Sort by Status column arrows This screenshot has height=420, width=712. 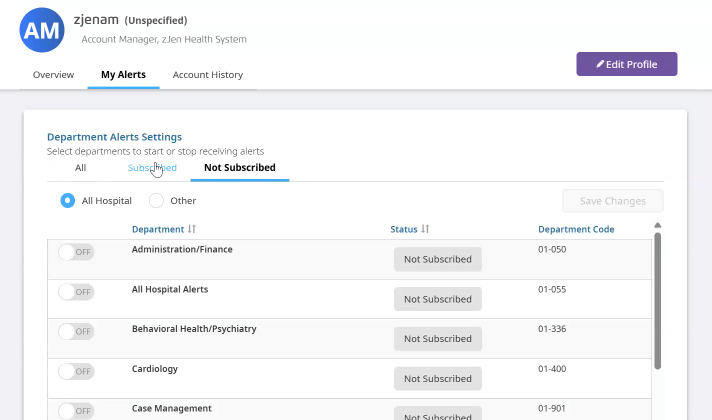click(425, 230)
